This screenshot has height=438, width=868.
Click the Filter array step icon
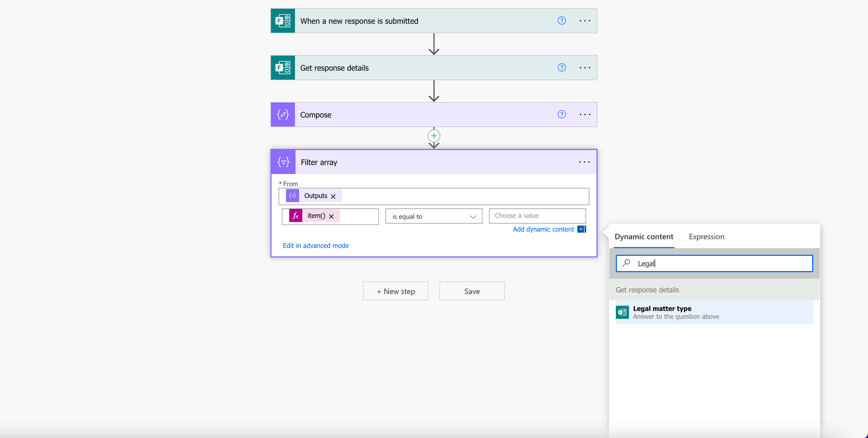[x=283, y=162]
